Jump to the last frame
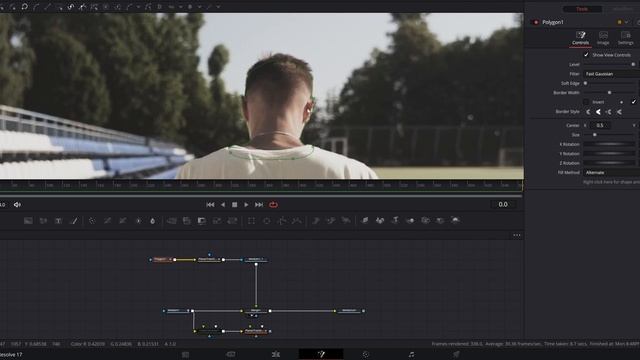The width and height of the screenshot is (640, 360). 259,204
